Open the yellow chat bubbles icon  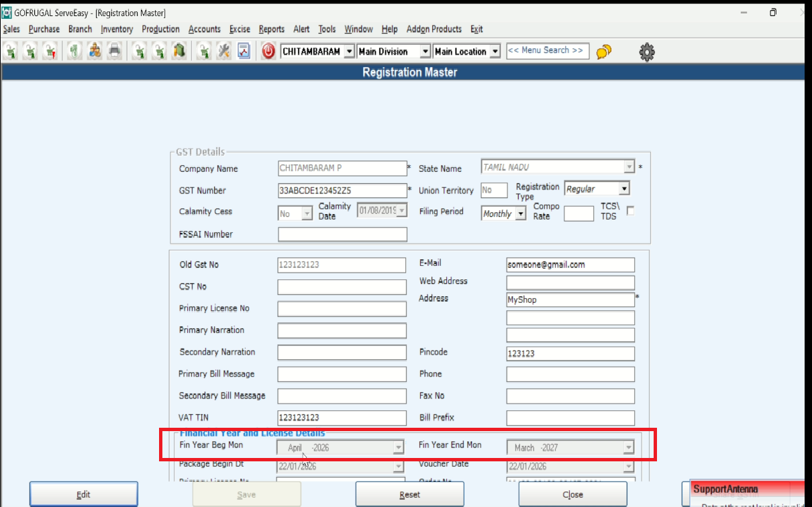603,52
